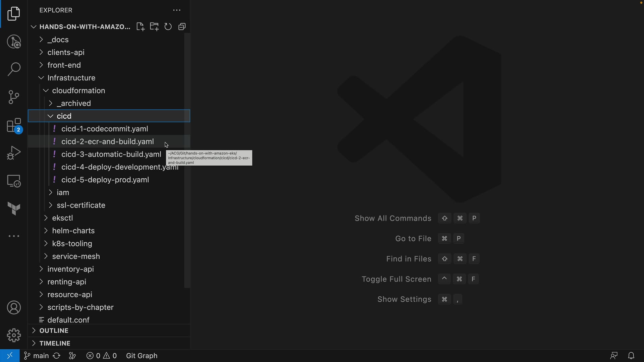Expand the OUTLINE section
Screen dimensions: 644x362
pos(54,330)
